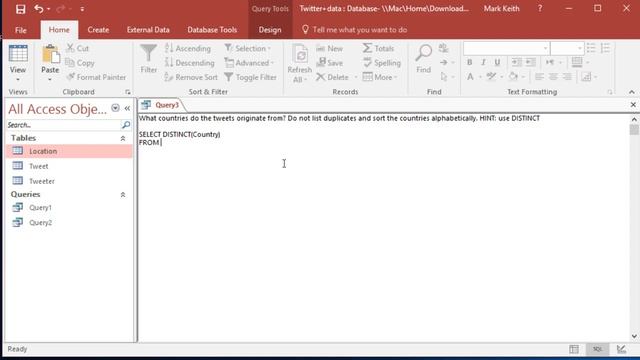Toggle Underline formatting
The height and width of the screenshot is (360, 640).
497,62
